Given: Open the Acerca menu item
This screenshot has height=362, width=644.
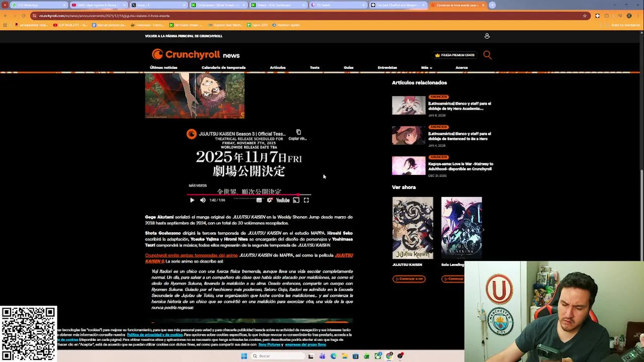Looking at the screenshot, I should click(x=461, y=67).
